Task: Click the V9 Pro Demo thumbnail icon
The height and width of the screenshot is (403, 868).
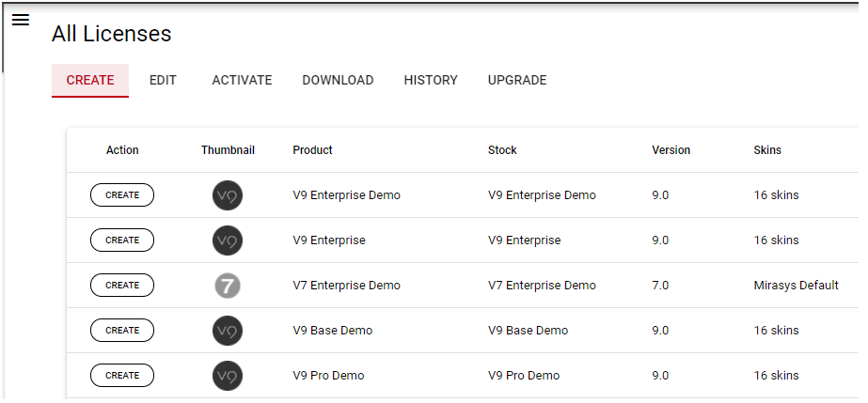Action: click(228, 376)
